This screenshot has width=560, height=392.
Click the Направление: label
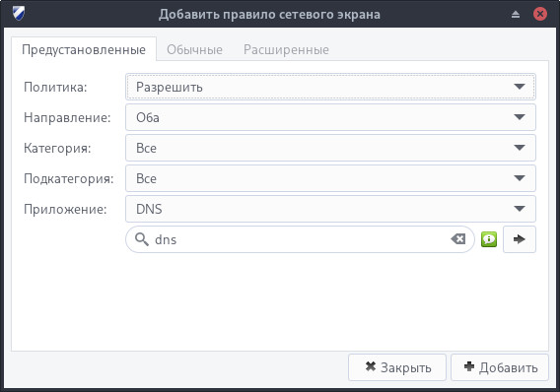click(x=67, y=118)
